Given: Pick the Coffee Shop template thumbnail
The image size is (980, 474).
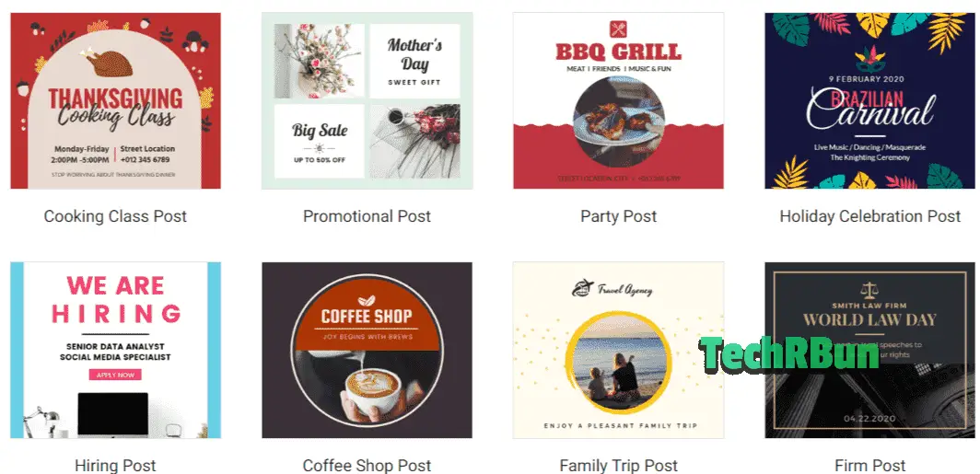Looking at the screenshot, I should click(367, 350).
